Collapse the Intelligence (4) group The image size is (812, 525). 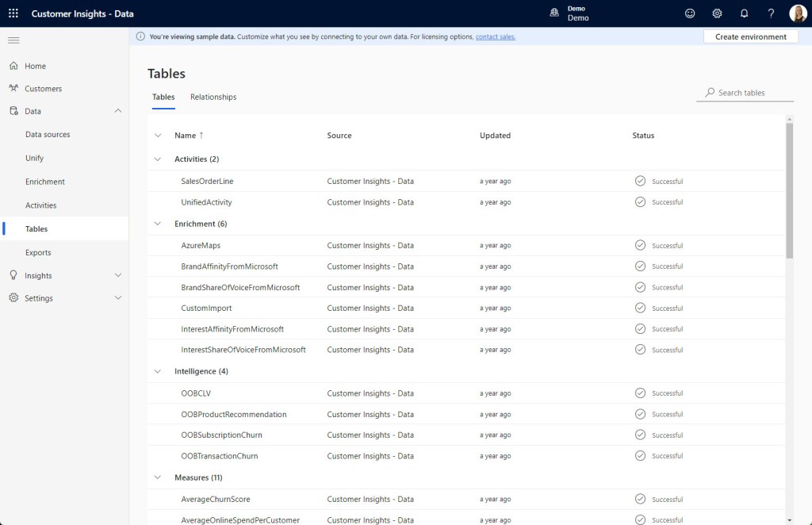tap(158, 371)
